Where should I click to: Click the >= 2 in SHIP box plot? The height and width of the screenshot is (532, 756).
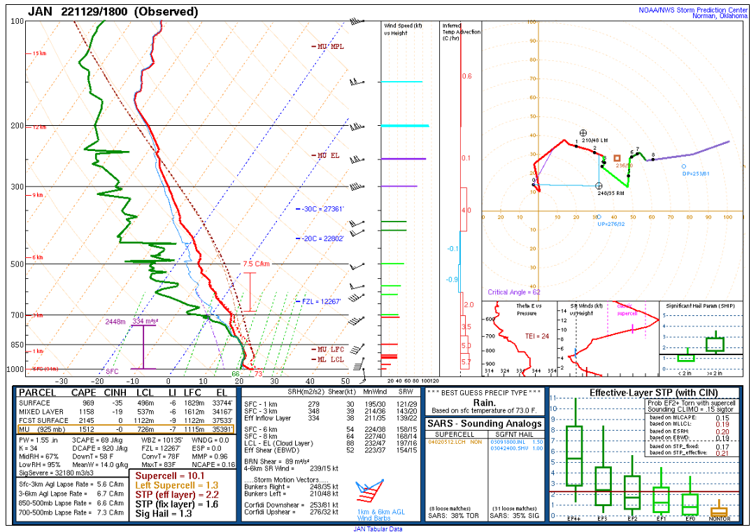pyautogui.click(x=715, y=344)
